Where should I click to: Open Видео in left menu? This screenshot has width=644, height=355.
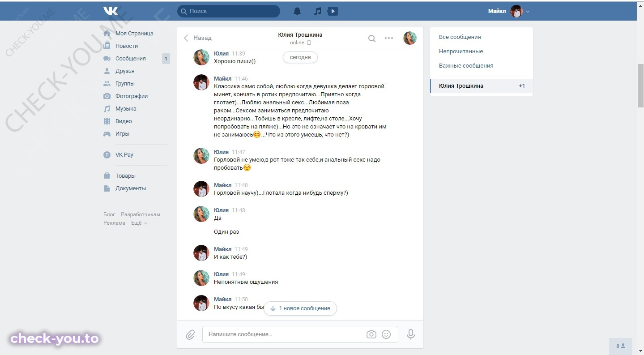click(x=124, y=121)
